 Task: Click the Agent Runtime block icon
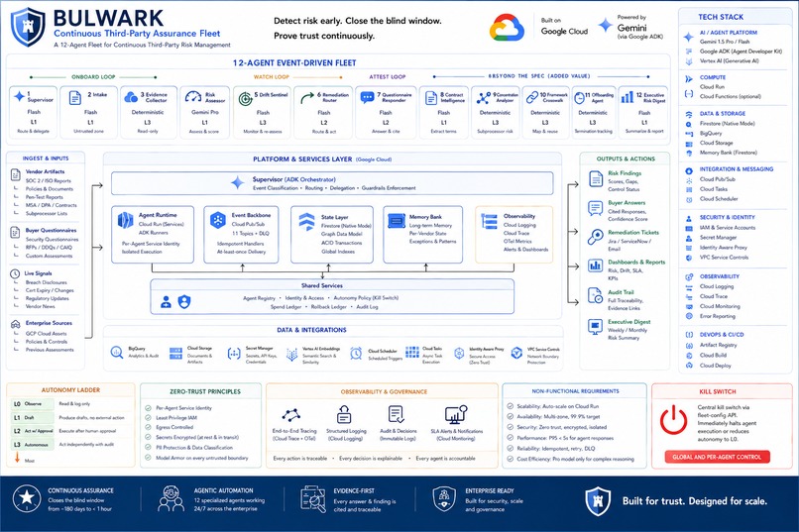click(125, 220)
